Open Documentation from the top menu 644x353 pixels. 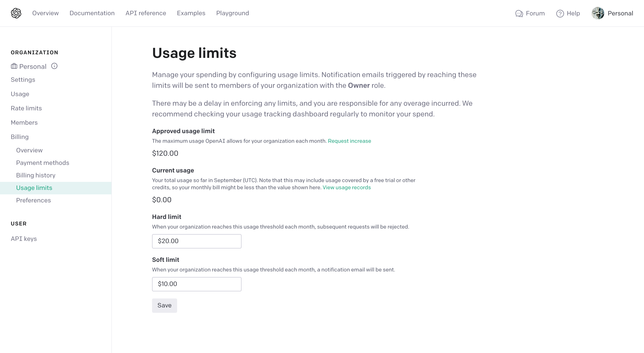[x=92, y=13]
